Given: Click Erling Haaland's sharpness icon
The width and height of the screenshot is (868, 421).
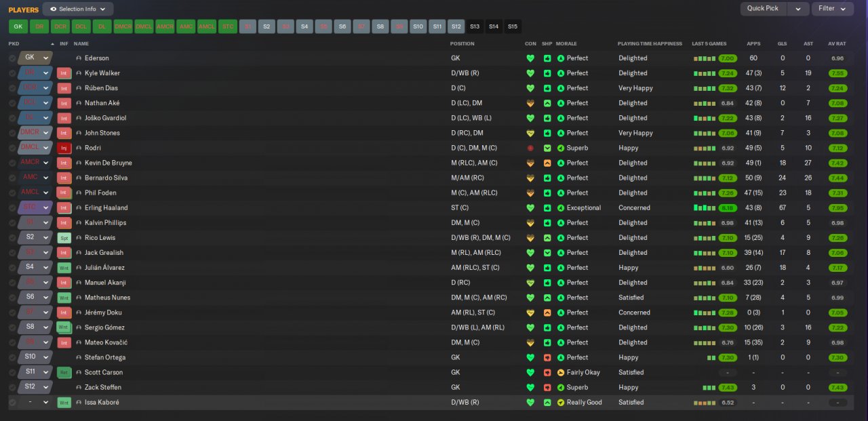Looking at the screenshot, I should coord(547,207).
